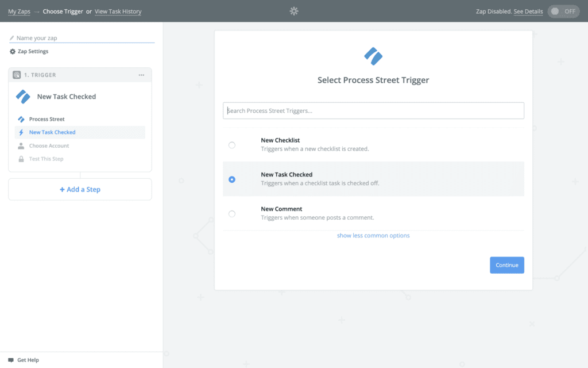Click the lock icon for Test This Step
The height and width of the screenshot is (368, 588).
point(21,159)
